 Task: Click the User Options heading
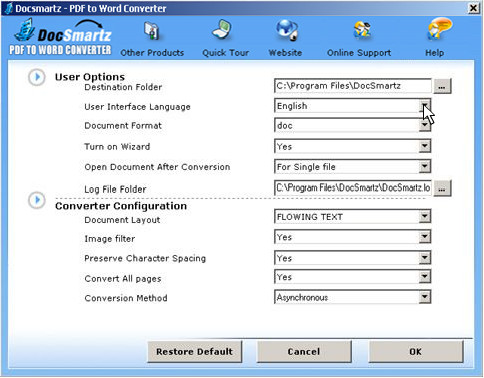pos(90,77)
